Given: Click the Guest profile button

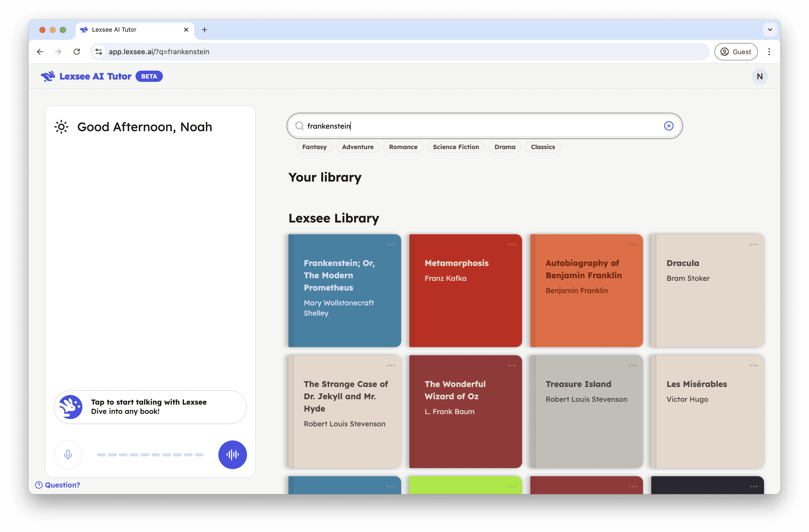Looking at the screenshot, I should point(736,52).
